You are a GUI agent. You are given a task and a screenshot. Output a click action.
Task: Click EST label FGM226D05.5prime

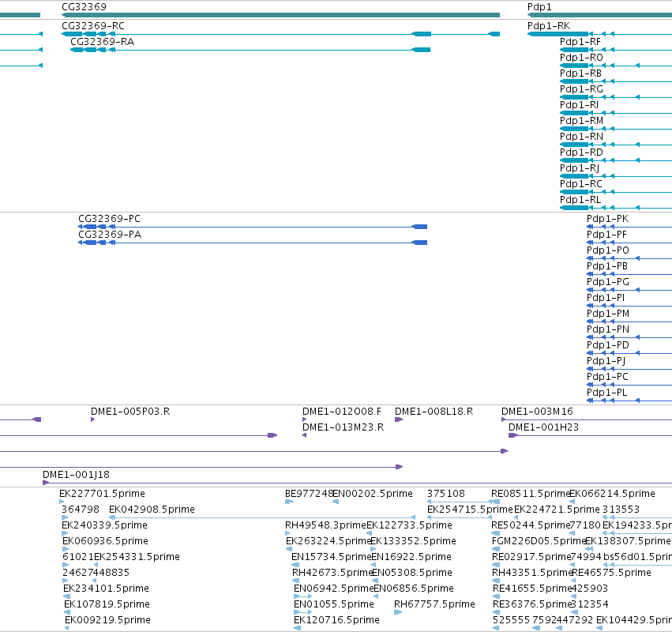[x=539, y=541]
